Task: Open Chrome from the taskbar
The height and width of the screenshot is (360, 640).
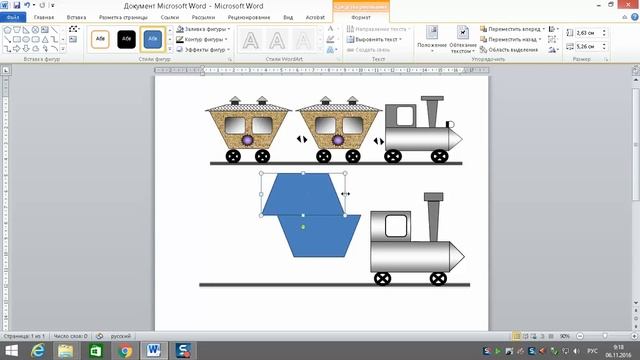Action: tap(125, 351)
